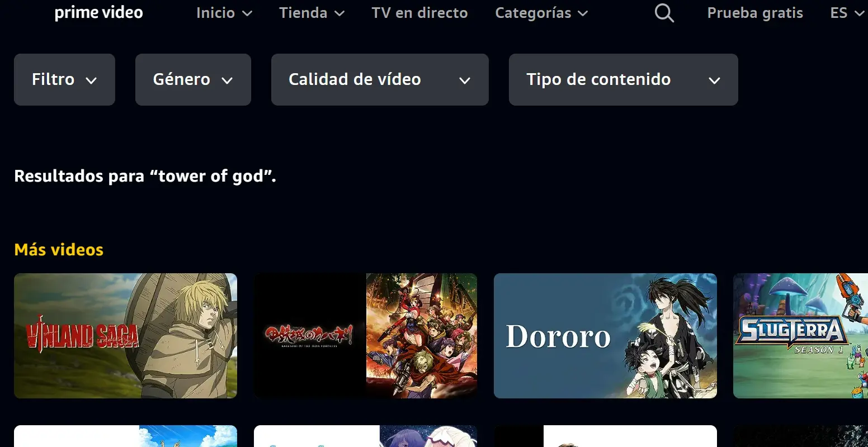Open the ES language selector
This screenshot has width=868, height=447.
(x=847, y=13)
